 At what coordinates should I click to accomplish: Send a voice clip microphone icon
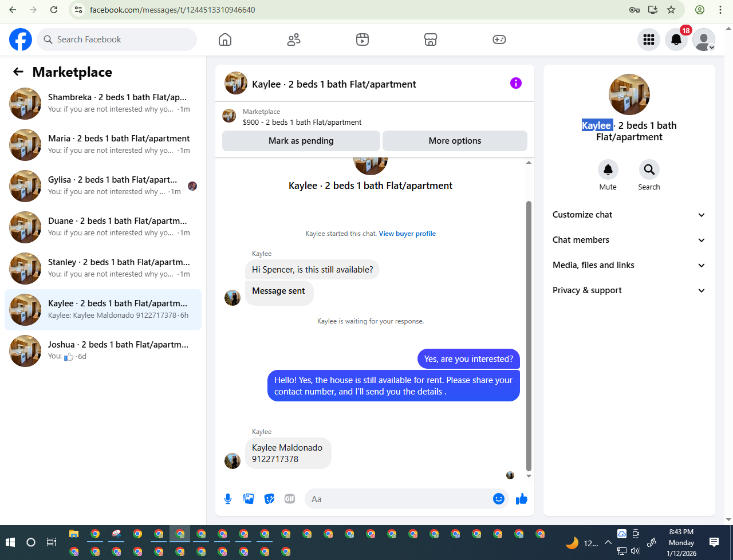(228, 499)
